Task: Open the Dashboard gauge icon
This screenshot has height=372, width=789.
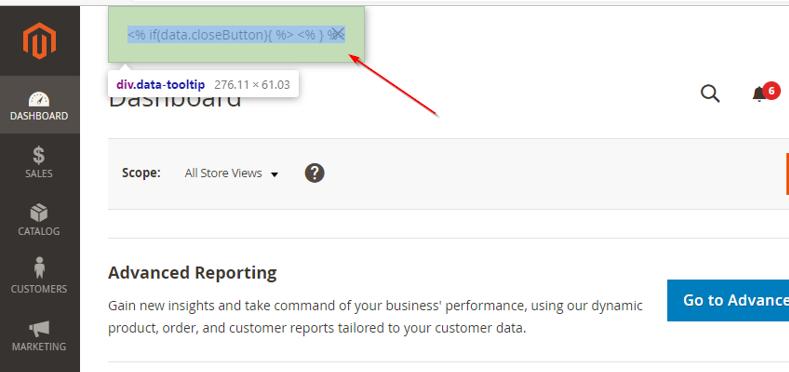Action: 39,99
